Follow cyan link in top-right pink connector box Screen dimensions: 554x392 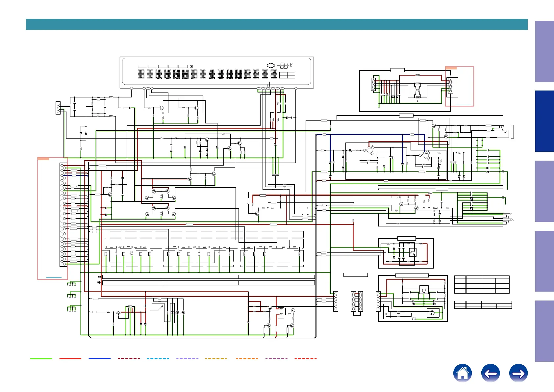point(463,105)
